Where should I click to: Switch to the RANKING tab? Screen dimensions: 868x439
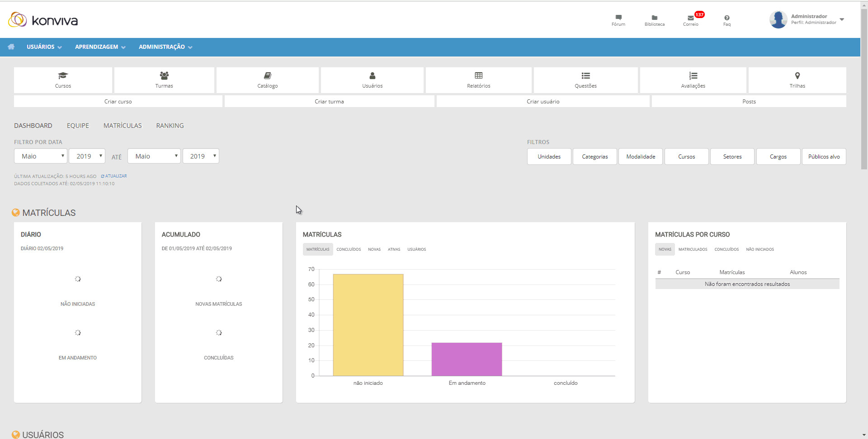[x=170, y=126]
